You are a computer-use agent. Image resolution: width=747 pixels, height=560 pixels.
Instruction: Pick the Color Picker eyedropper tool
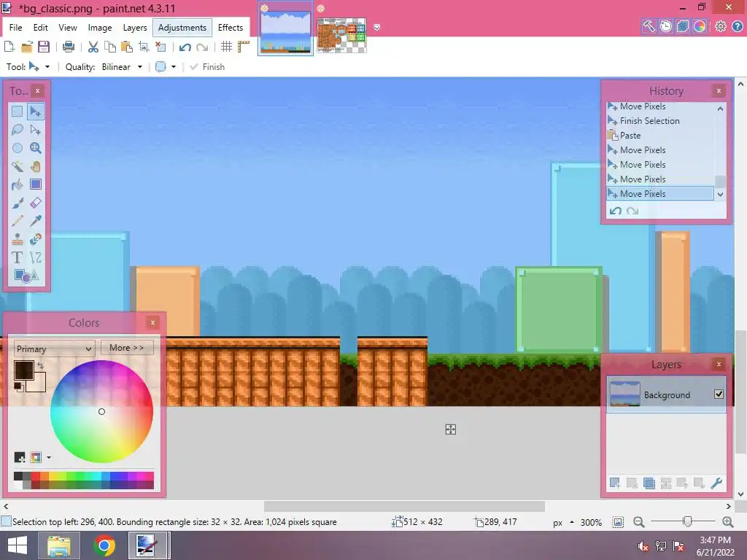[35, 220]
